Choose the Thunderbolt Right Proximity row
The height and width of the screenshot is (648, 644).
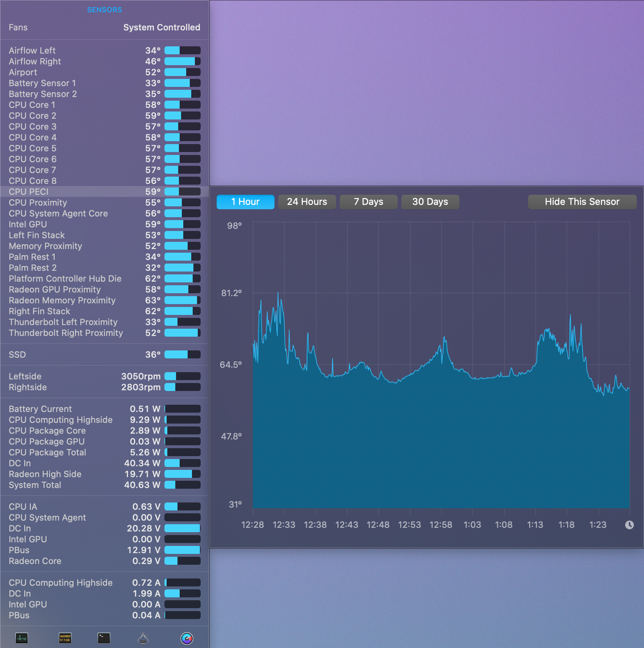click(105, 333)
